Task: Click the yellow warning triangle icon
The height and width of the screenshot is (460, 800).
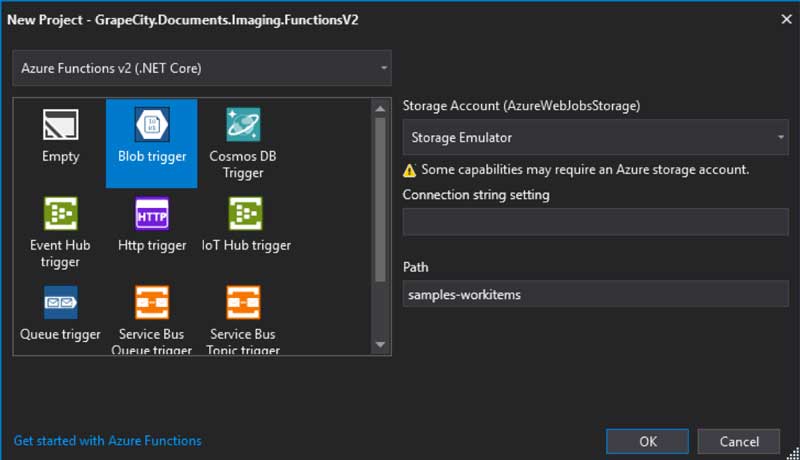Action: pos(409,170)
